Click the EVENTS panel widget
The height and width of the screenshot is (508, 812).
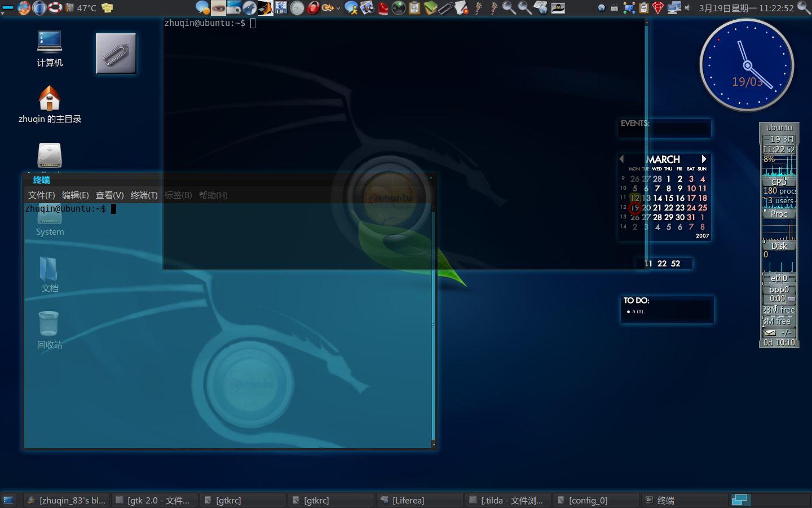664,128
